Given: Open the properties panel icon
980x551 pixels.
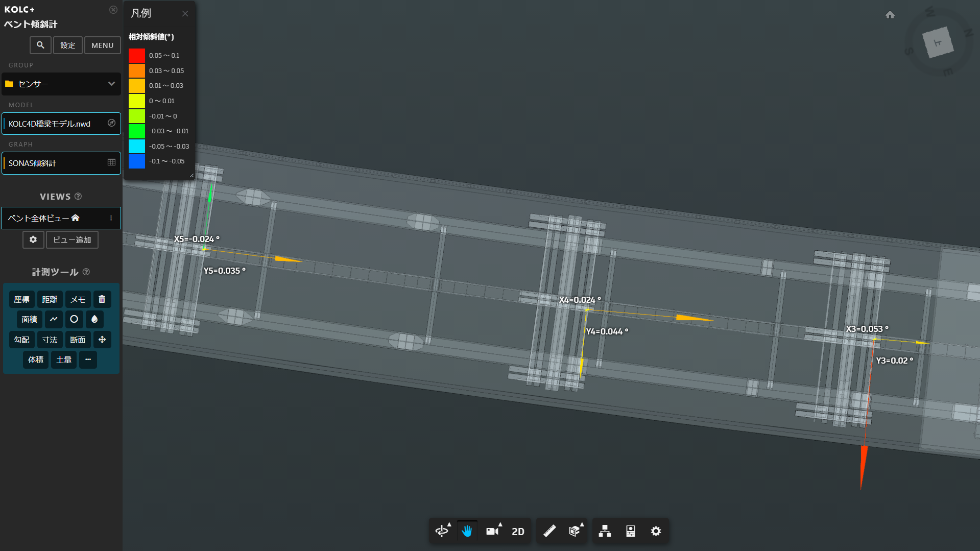Looking at the screenshot, I should pos(630,531).
